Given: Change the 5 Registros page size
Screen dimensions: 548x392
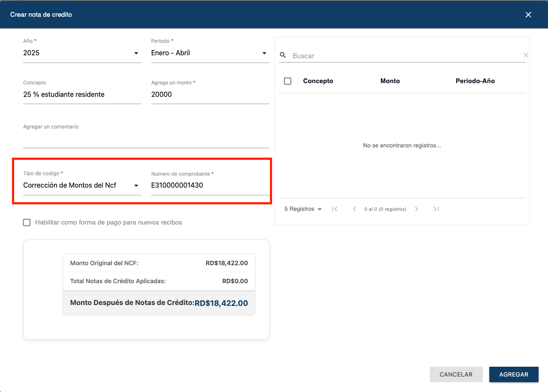Looking at the screenshot, I should pos(303,209).
